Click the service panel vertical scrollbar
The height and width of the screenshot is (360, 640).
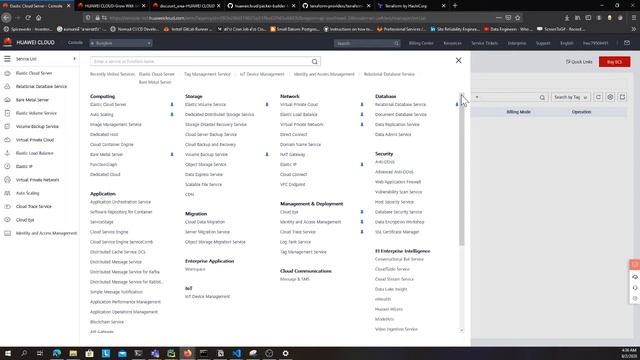pos(462,172)
